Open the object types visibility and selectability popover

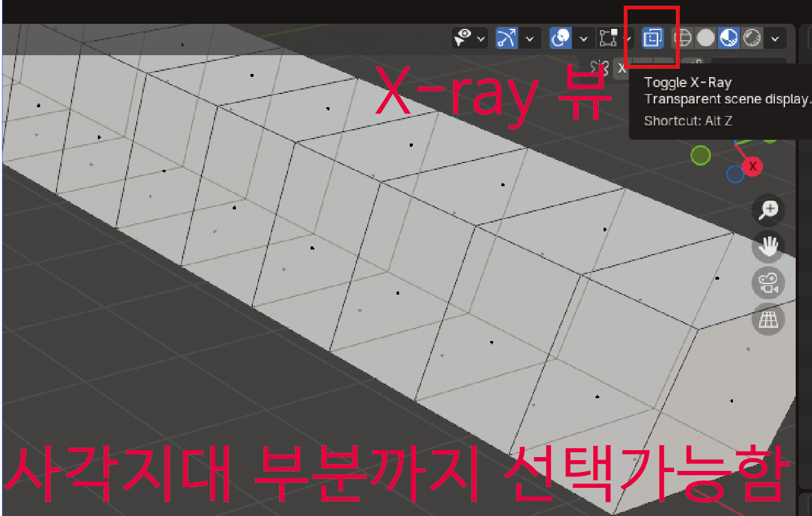(x=469, y=39)
